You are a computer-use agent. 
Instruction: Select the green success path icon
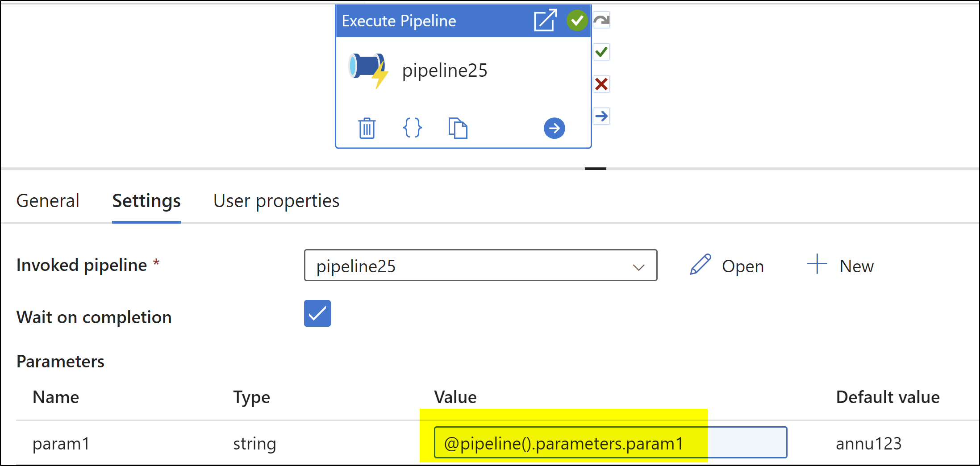point(601,52)
